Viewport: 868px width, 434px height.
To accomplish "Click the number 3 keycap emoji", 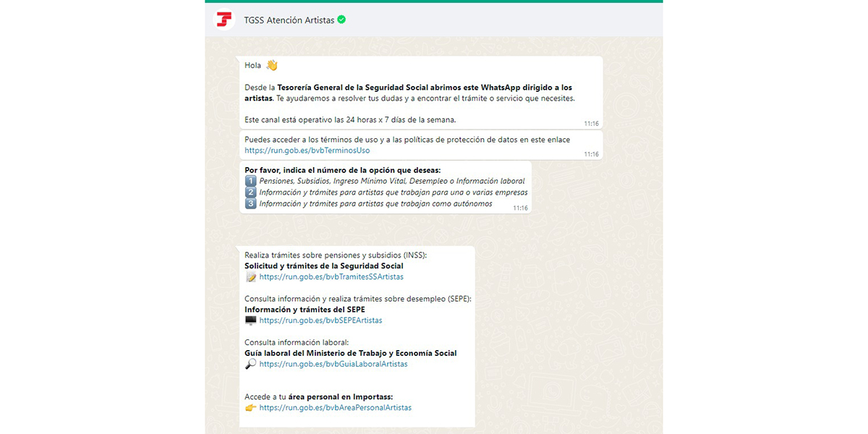I will click(x=251, y=204).
